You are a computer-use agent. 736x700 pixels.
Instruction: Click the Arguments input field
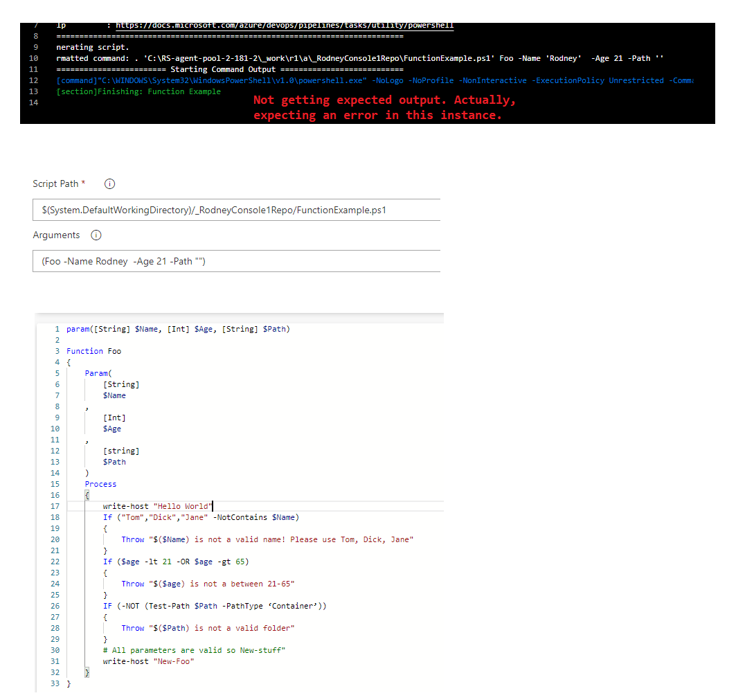[x=237, y=261]
